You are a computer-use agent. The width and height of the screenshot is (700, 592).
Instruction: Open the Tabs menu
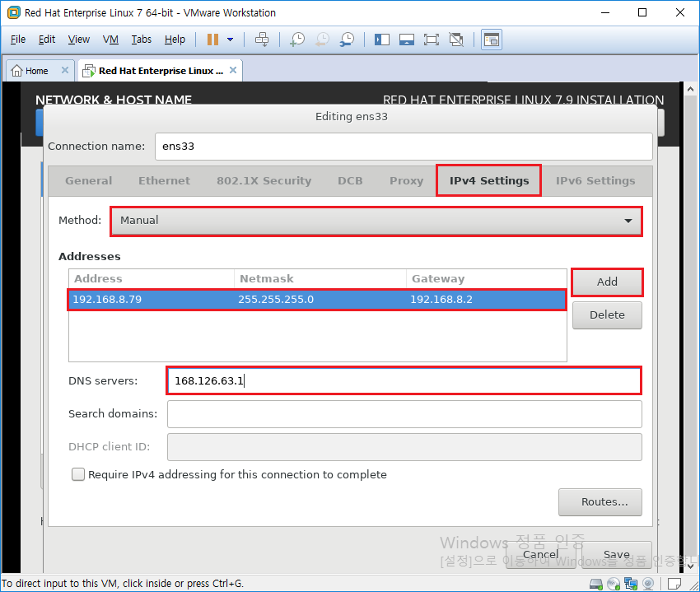[x=141, y=40]
